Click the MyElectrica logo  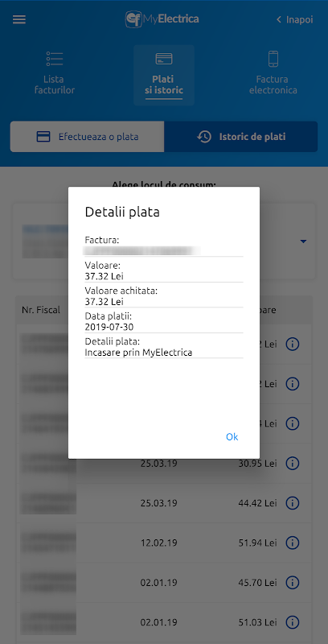(x=162, y=19)
